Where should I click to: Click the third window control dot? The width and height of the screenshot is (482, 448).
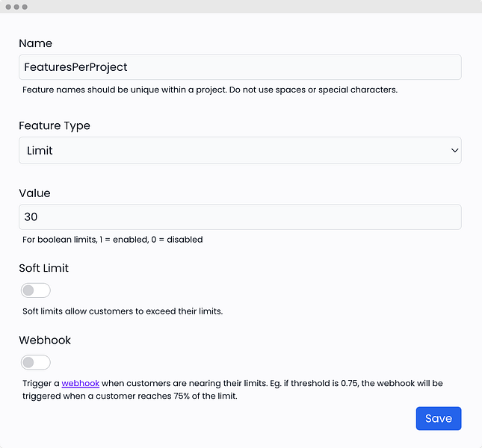click(x=25, y=7)
